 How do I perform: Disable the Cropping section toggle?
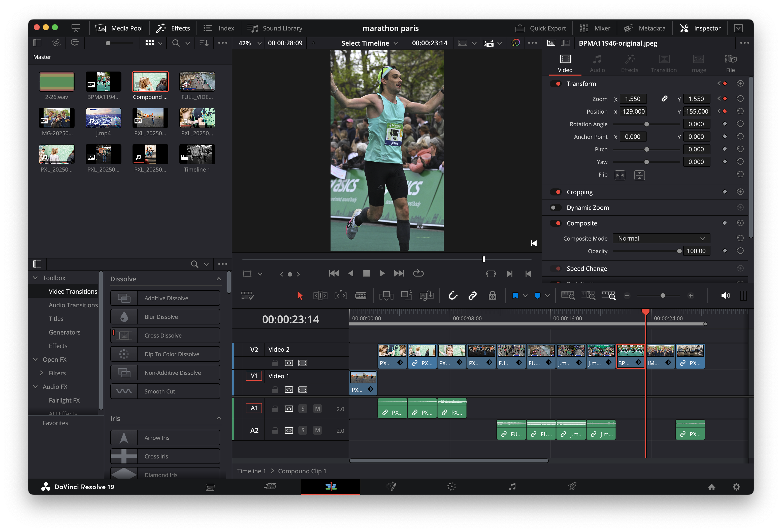[556, 192]
